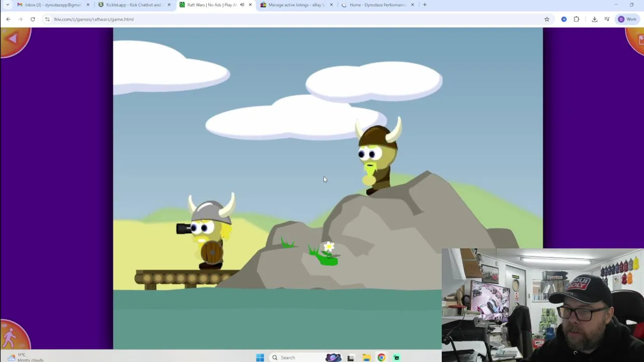Switch to Home - Dynodaze Performance tab
Screen dimensions: 644x362
(x=377, y=5)
